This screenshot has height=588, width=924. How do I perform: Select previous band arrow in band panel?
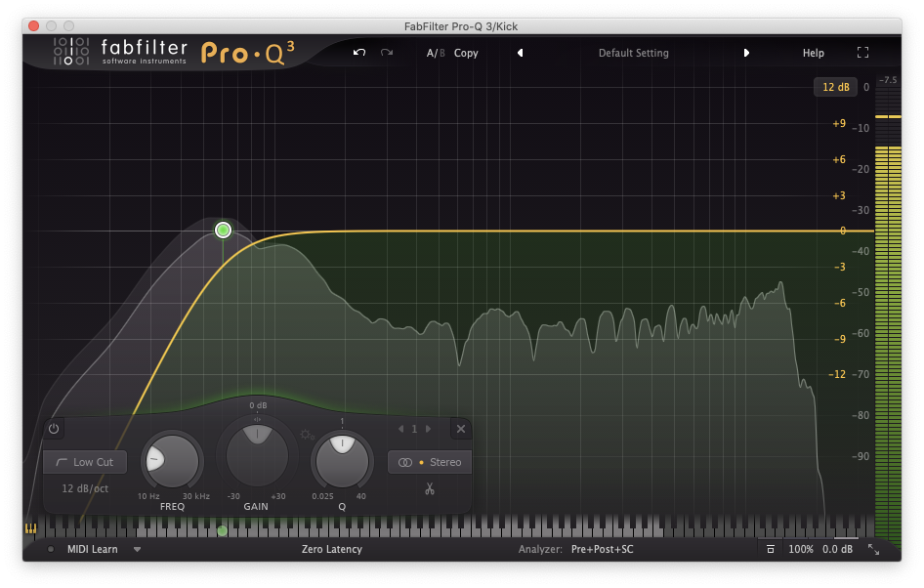pos(400,429)
